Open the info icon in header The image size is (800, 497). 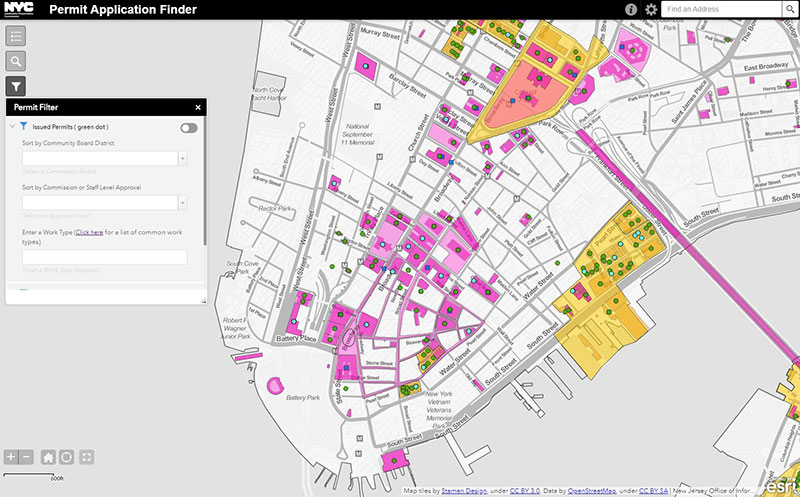coord(631,9)
